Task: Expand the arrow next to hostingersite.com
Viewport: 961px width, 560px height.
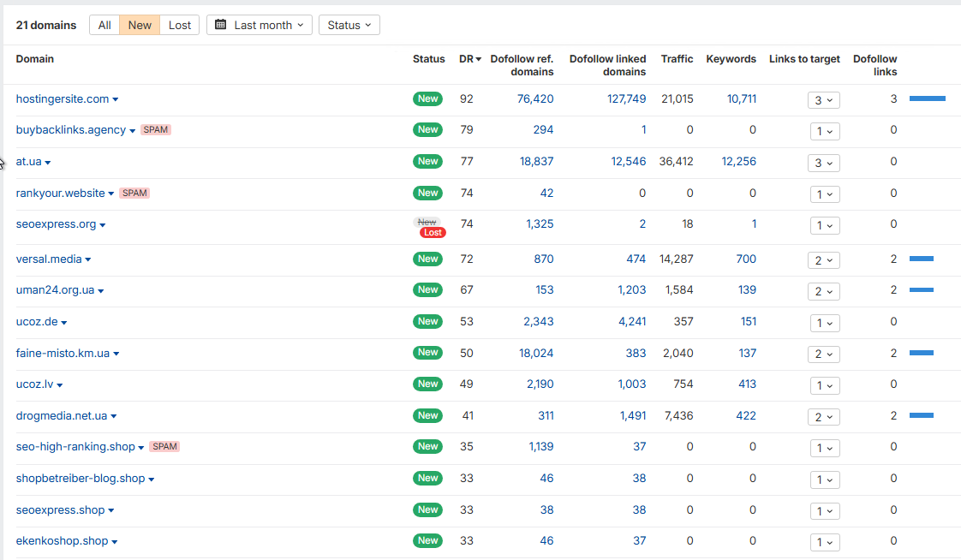Action: 116,100
